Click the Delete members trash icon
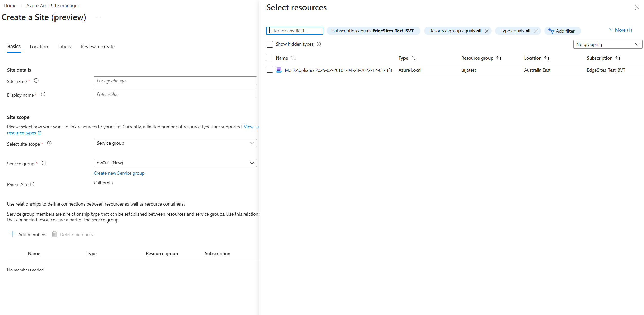The image size is (644, 315). coord(54,234)
